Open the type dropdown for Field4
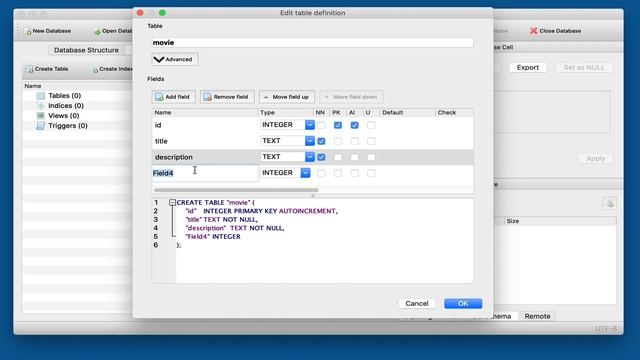Screen dimensions: 640x360 pos(305,173)
